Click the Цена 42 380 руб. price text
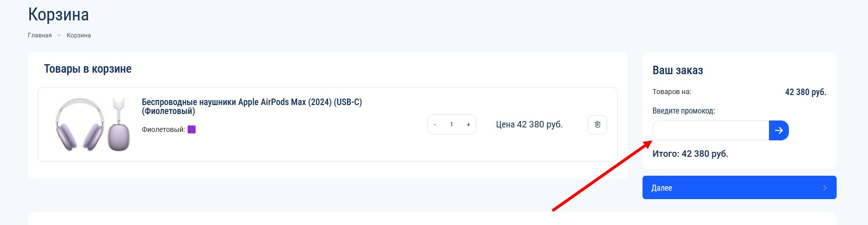The width and height of the screenshot is (868, 225). (x=529, y=124)
